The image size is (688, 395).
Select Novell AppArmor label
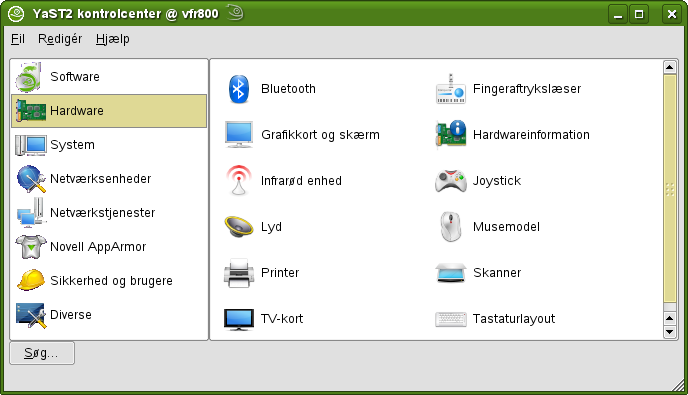[x=98, y=247]
